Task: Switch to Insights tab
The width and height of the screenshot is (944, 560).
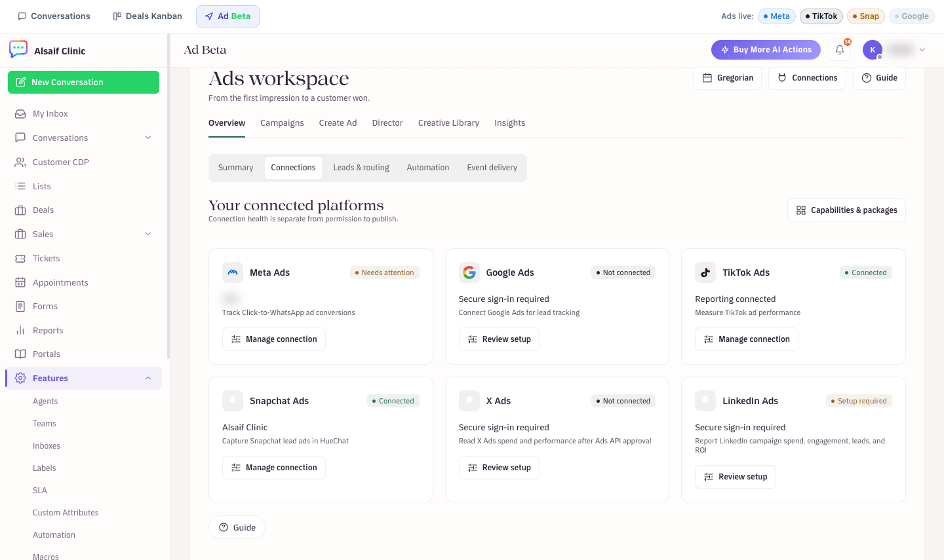Action: 509,123
